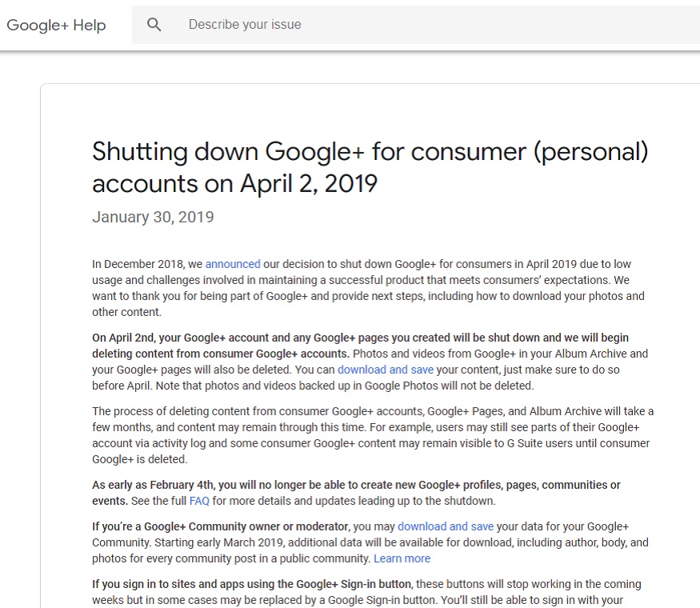700x608 pixels.
Task: Click the January 30, 2019 publish date
Action: coord(153,217)
